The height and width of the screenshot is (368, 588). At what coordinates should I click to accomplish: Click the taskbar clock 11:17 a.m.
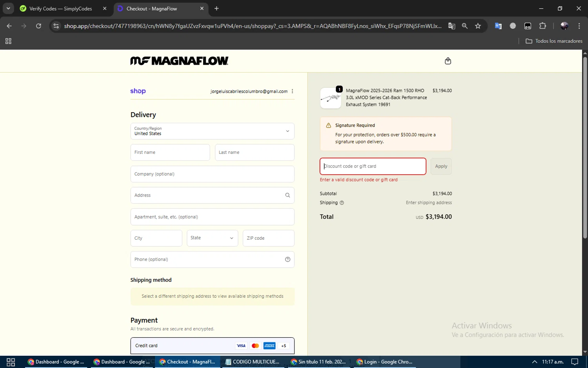[x=553, y=362]
